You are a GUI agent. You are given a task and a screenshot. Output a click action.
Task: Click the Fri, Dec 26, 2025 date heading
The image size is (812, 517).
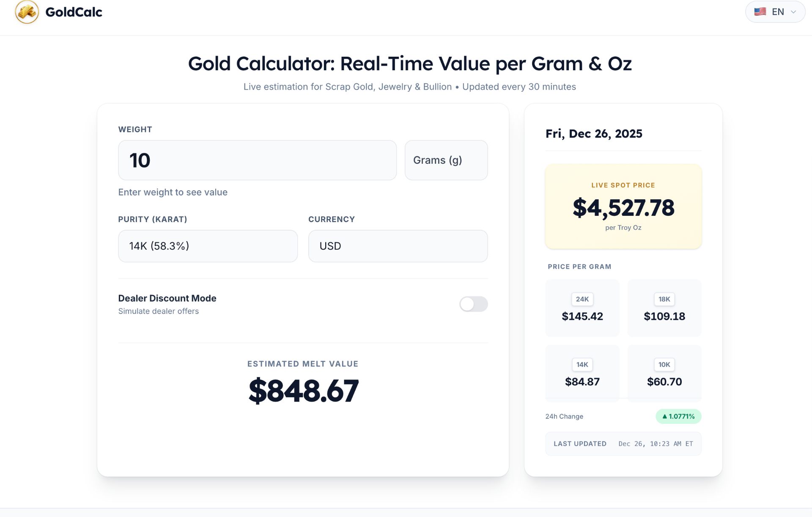593,133
